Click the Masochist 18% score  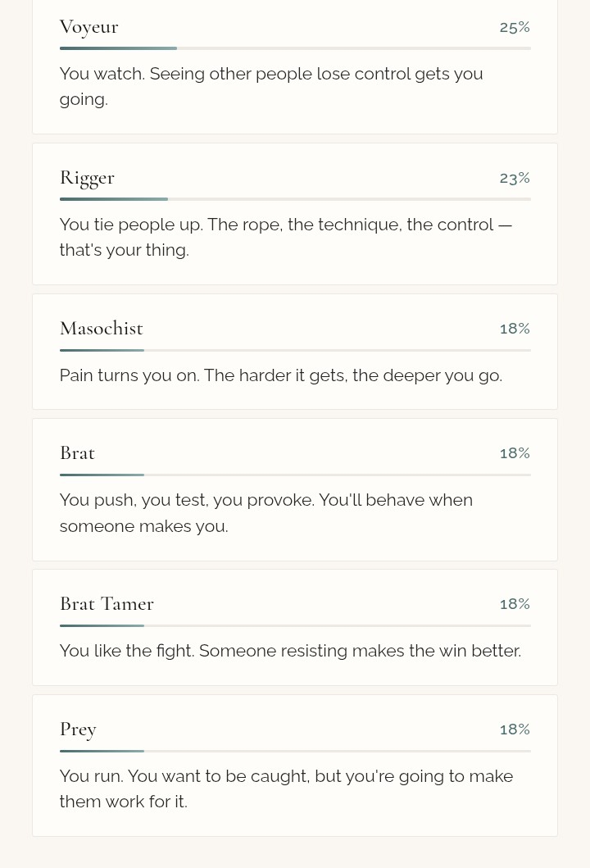pos(515,329)
